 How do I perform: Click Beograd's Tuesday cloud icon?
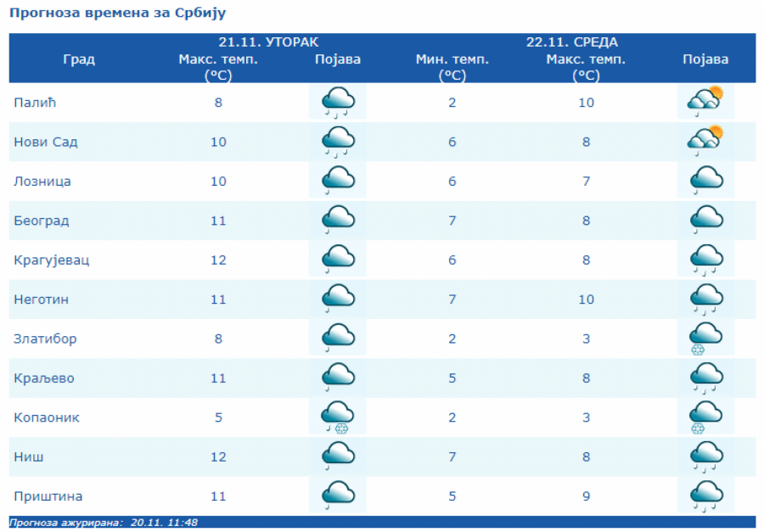[338, 221]
